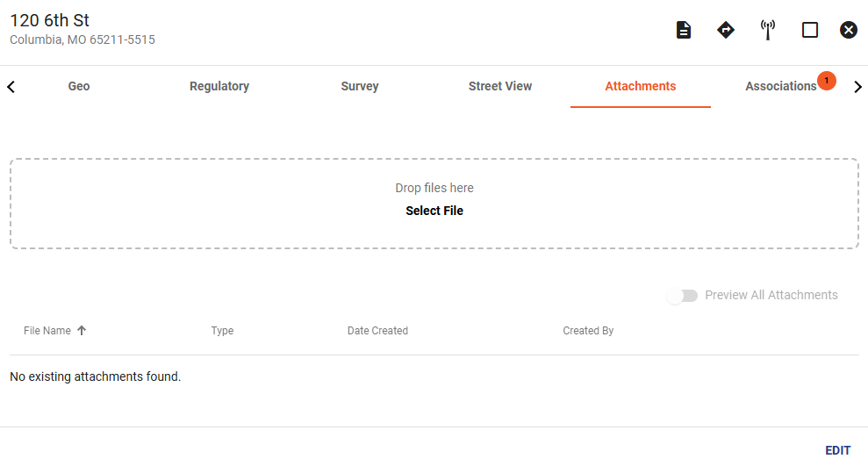This screenshot has height=466, width=868.
Task: Sort by File Name arrow icon
Action: (82, 330)
